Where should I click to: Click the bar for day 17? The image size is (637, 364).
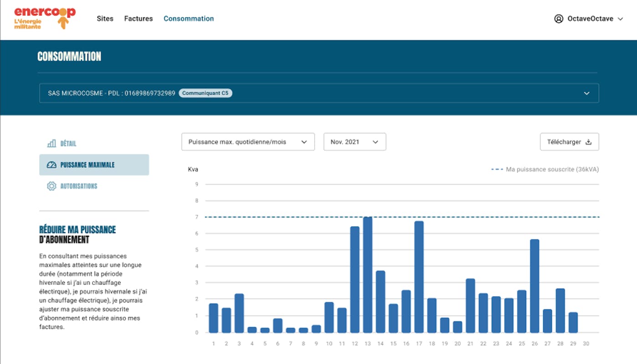tap(419, 277)
